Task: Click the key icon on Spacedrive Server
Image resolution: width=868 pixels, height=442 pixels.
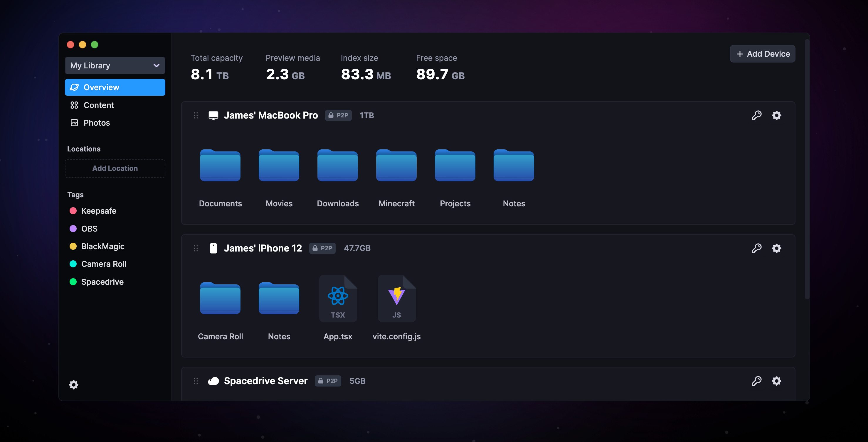Action: (x=756, y=381)
